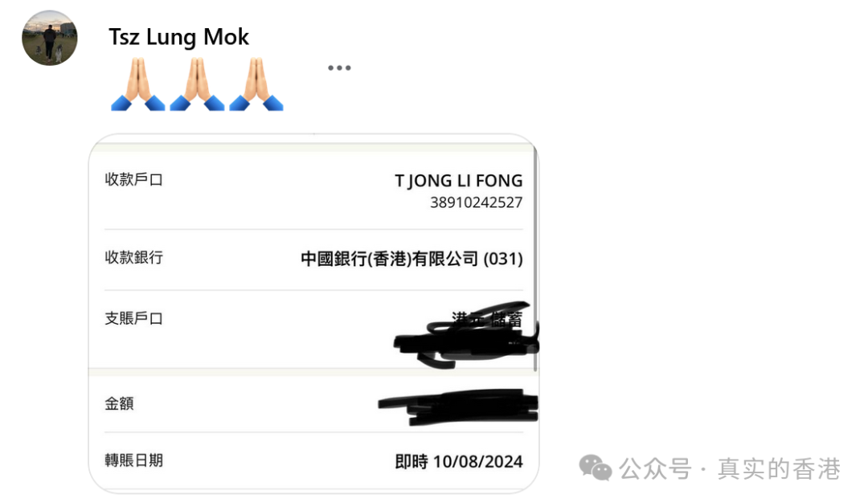The height and width of the screenshot is (503, 868).
Task: Click the third praying hands emoji
Action: click(x=256, y=84)
